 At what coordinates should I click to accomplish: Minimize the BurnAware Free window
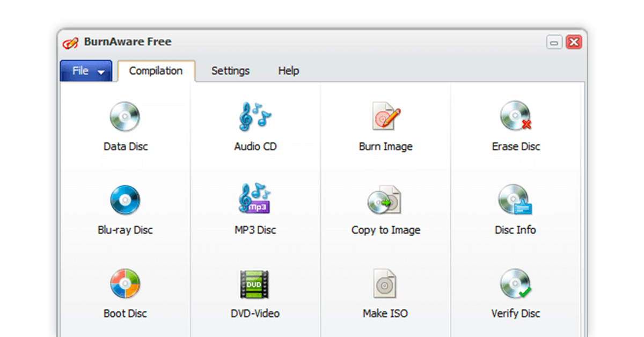click(x=554, y=43)
